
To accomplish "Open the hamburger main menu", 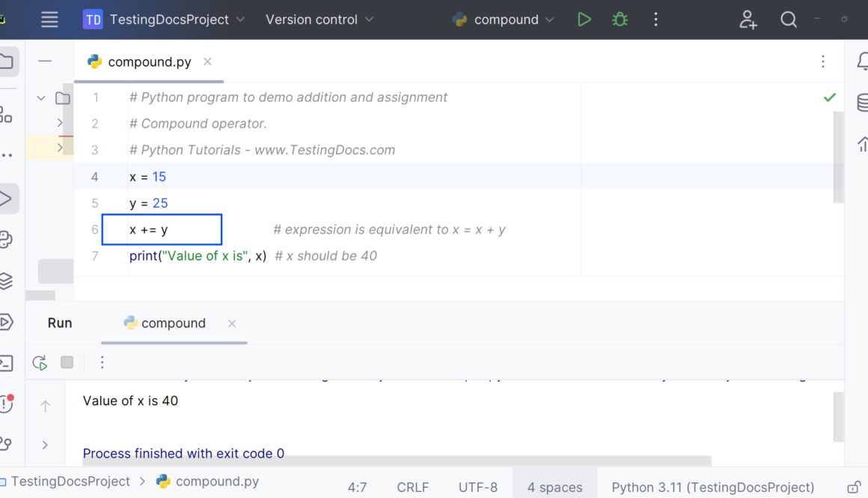I will (x=49, y=19).
